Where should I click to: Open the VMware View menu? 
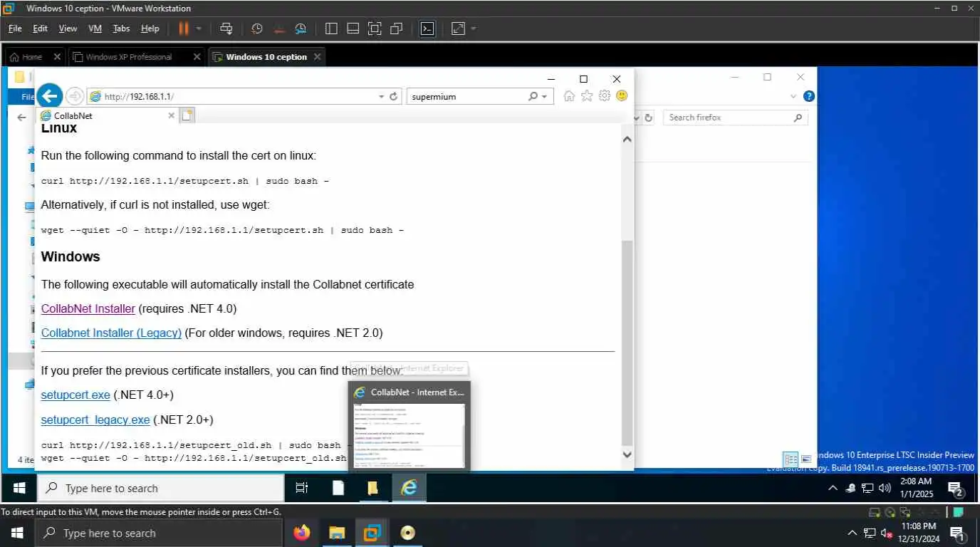point(68,28)
